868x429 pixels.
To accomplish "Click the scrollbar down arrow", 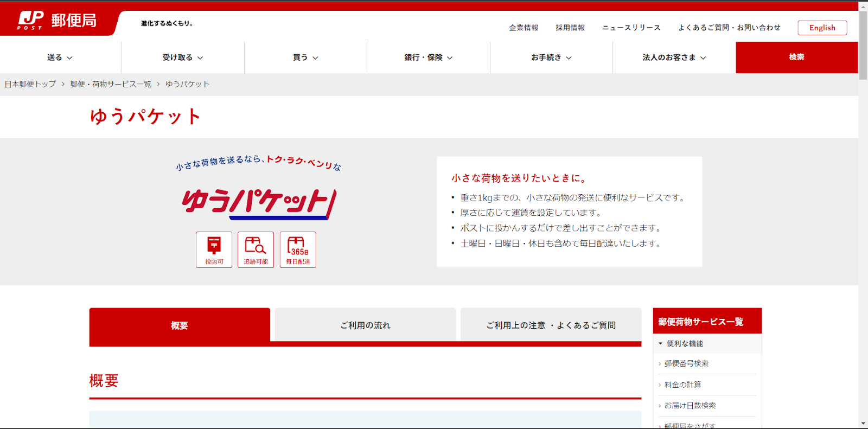I will 863,423.
